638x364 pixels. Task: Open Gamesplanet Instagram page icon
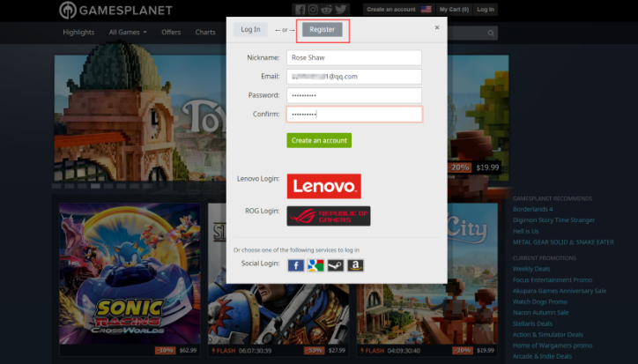313,9
